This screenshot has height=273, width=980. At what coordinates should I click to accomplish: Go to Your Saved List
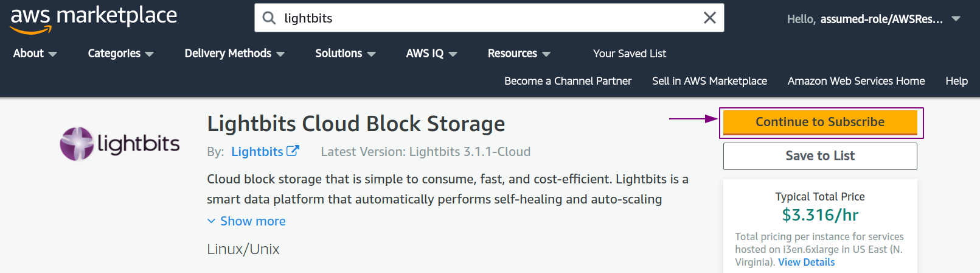click(x=630, y=54)
